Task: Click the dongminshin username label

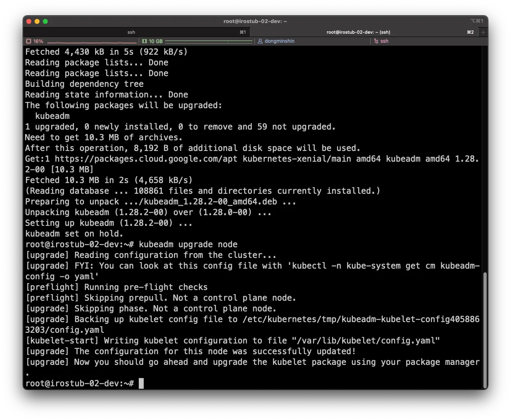Action: click(x=279, y=41)
